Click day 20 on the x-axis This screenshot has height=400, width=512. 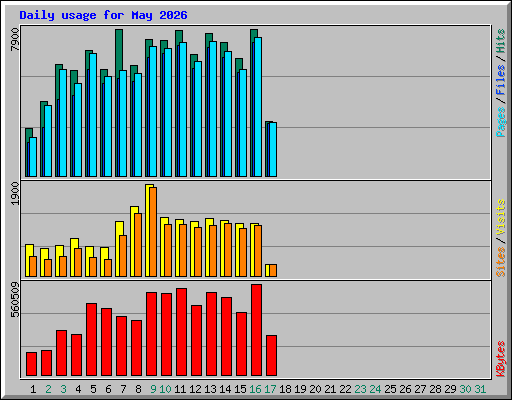click(x=315, y=389)
